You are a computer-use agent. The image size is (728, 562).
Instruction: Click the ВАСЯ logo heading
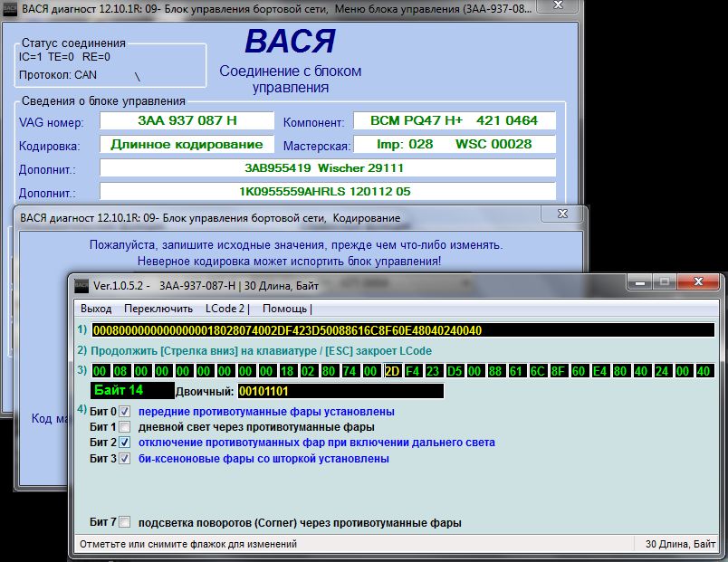pos(290,42)
